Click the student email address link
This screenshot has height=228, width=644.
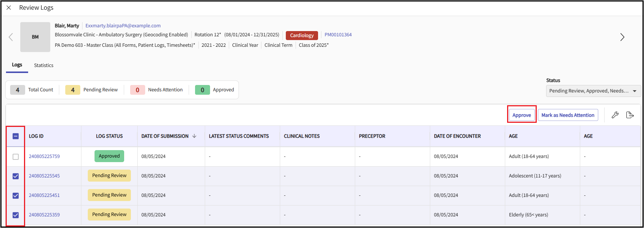pyautogui.click(x=123, y=26)
